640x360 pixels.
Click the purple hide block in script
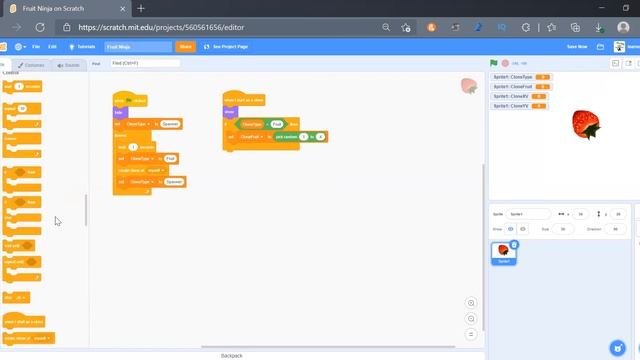[x=120, y=112]
